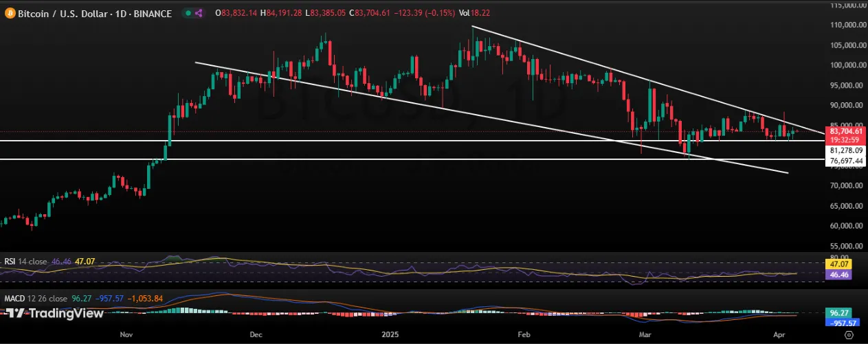Select the lower descending trendline starting in November
Image resolution: width=868 pixels, height=344 pixels.
[x=491, y=118]
